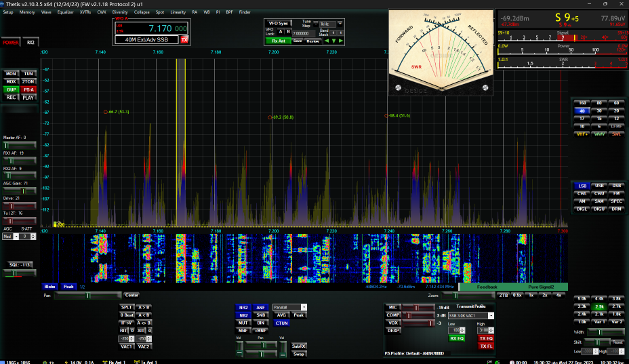The image size is (629, 364).
Task: Select the WWV band button
Action: pyautogui.click(x=599, y=134)
